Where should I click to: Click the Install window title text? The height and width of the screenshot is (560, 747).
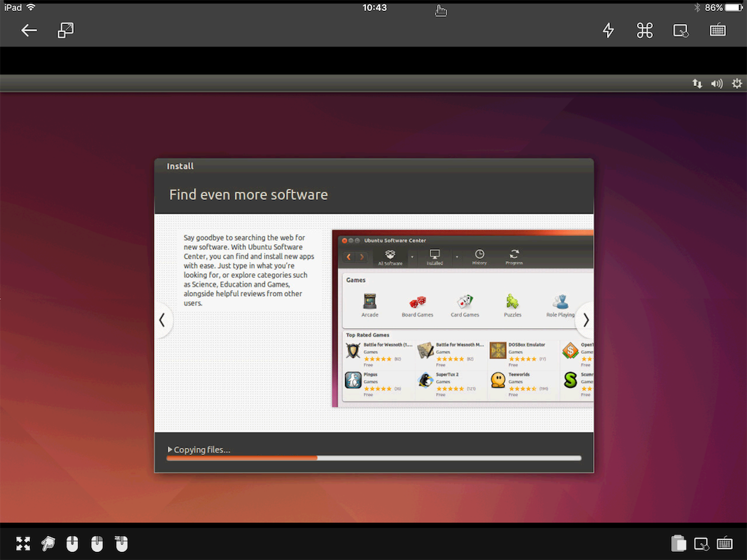pyautogui.click(x=180, y=166)
